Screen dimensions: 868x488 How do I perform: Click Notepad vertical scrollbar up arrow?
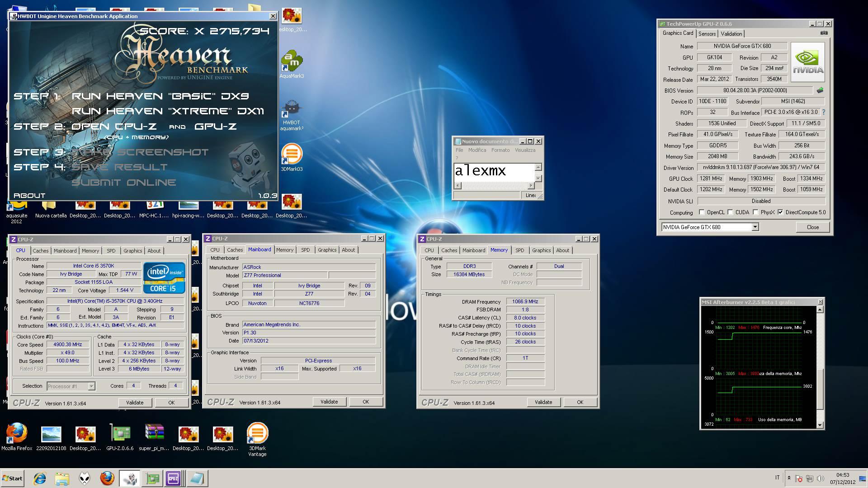tap(538, 167)
